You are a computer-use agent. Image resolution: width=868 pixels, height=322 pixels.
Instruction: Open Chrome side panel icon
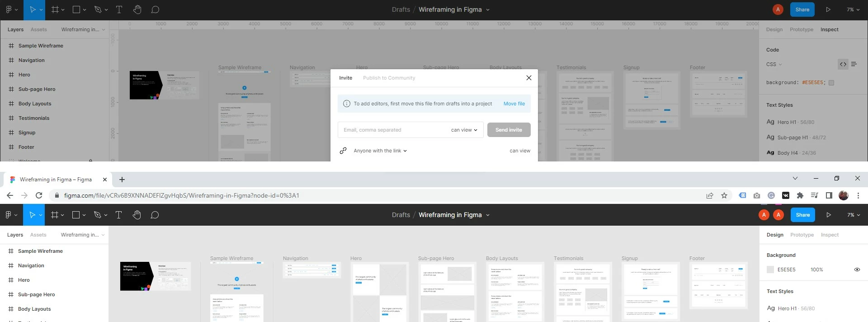829,195
